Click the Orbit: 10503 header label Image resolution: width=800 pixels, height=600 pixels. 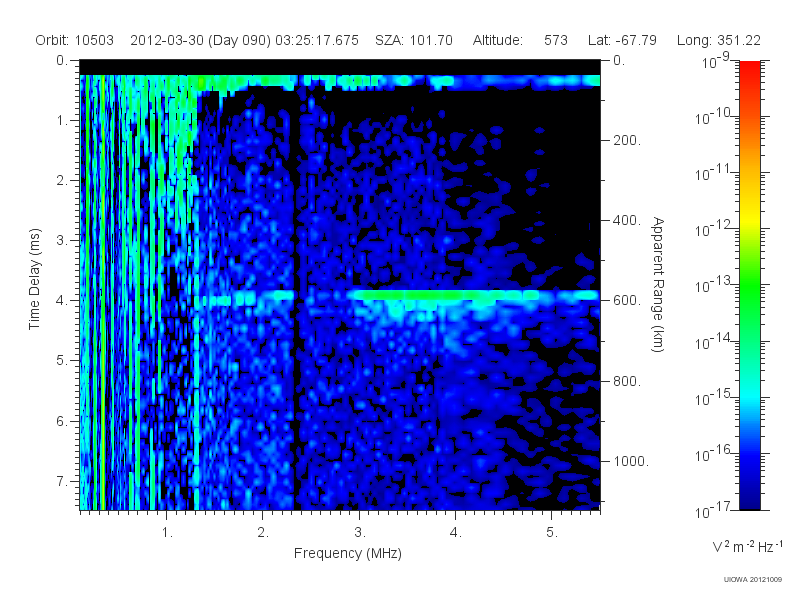pos(74,40)
